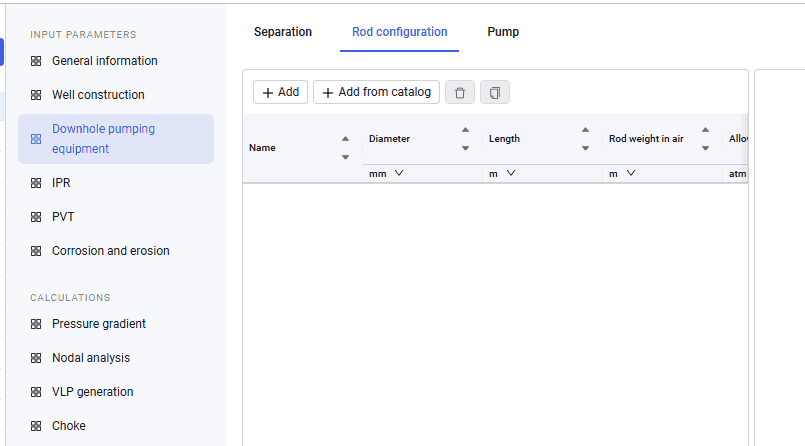
Task: Switch to the Separation tab
Action: pyautogui.click(x=283, y=32)
